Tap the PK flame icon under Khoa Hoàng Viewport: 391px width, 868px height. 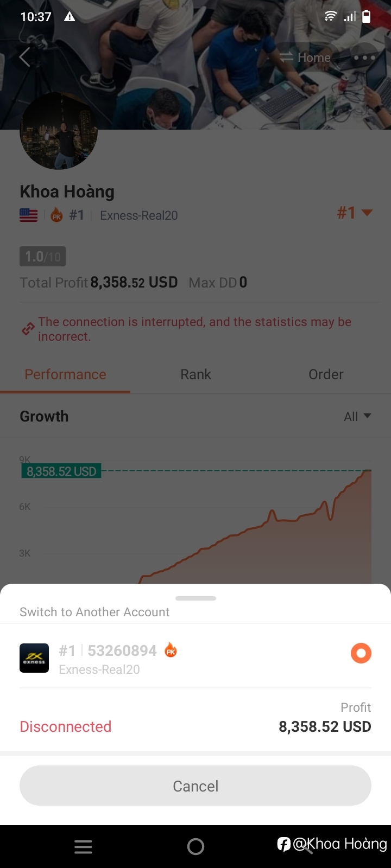pos(57,215)
